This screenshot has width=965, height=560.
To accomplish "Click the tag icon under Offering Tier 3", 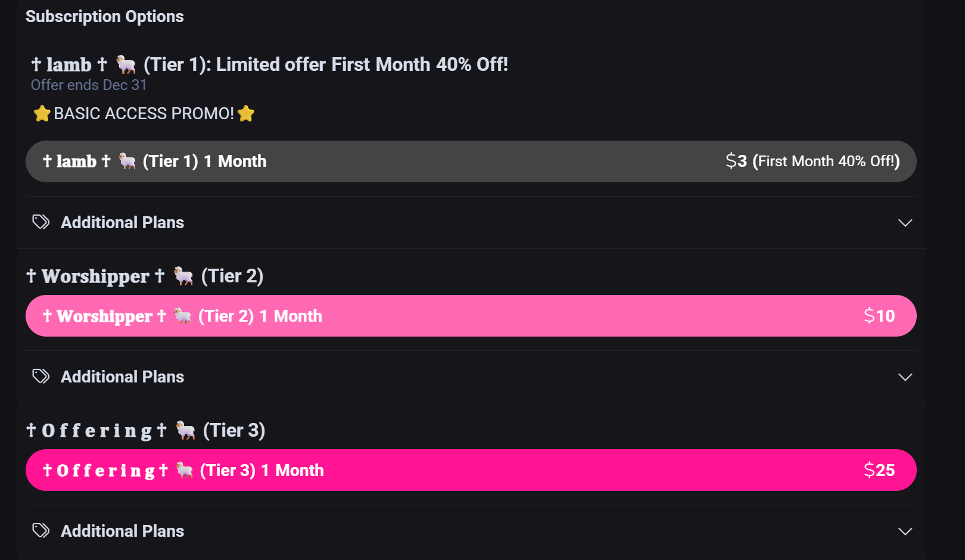I will [41, 531].
